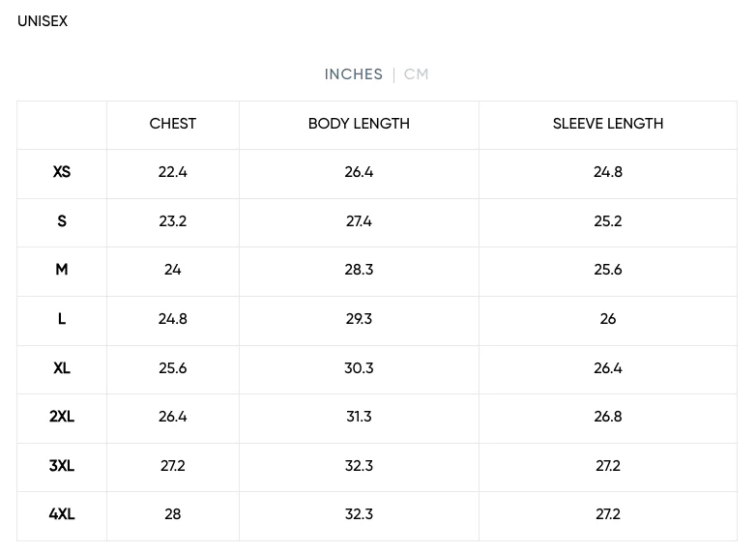Select the XS size row label
The image size is (756, 553).
(x=62, y=172)
